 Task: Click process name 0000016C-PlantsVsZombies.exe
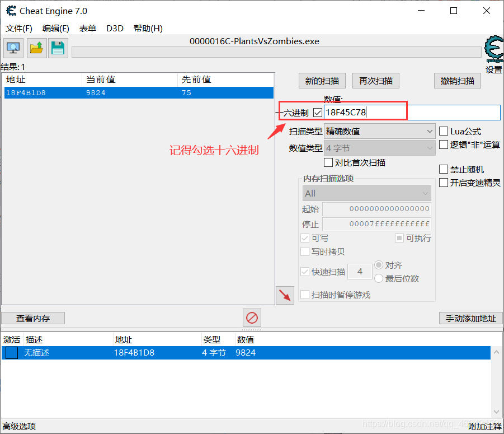[x=255, y=41]
